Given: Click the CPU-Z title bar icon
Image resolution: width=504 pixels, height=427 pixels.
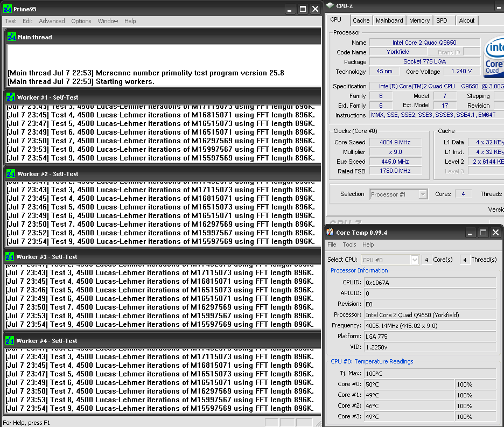Looking at the screenshot, I should (x=330, y=6).
